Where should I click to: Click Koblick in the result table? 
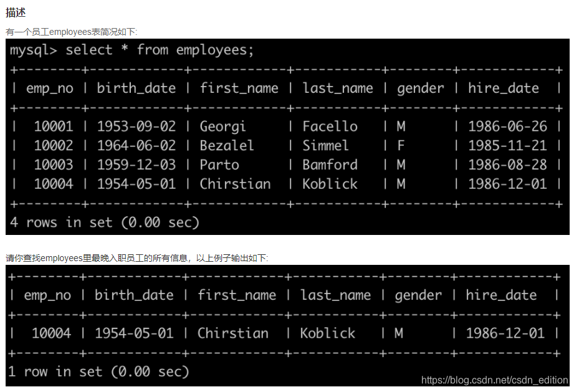(328, 333)
